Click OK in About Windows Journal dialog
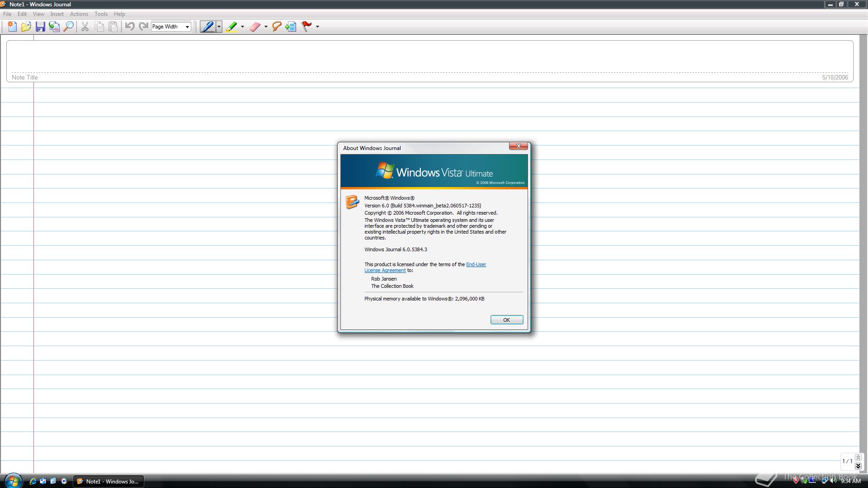The width and height of the screenshot is (868, 488). 506,320
